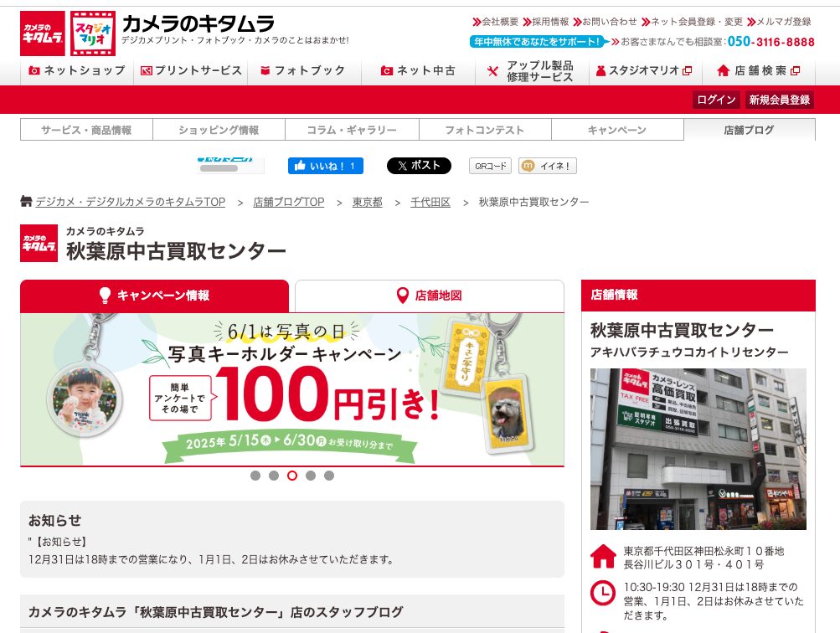The width and height of the screenshot is (840, 633).
Task: Select the サービス・商品情報 tab
Action: click(86, 130)
